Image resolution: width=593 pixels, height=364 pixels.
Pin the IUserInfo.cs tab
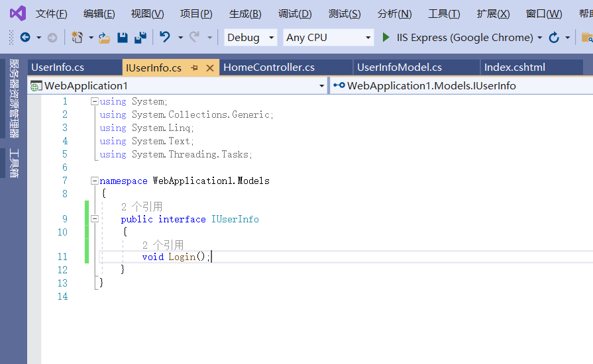194,68
